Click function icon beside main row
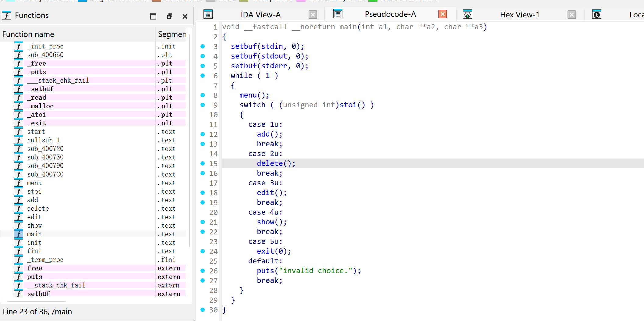This screenshot has height=321, width=644. tap(19, 234)
